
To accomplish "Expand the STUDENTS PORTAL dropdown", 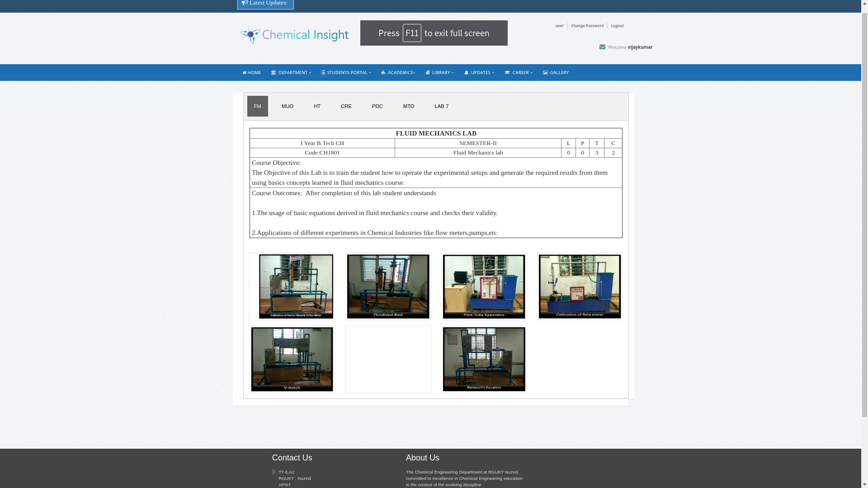I will (x=346, y=73).
